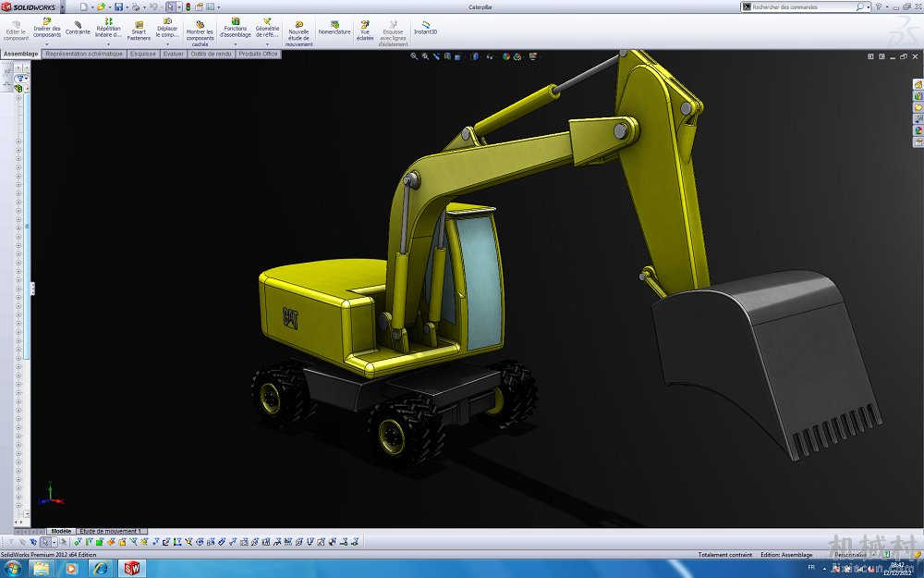Expand the arrow under Fonctions d'assemblage
This screenshot has width=924, height=578.
pos(235,44)
